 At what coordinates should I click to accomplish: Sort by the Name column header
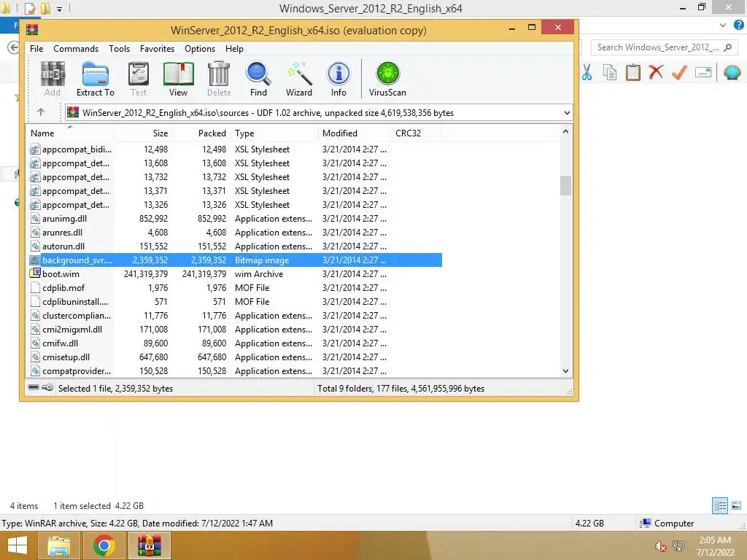[x=69, y=133]
